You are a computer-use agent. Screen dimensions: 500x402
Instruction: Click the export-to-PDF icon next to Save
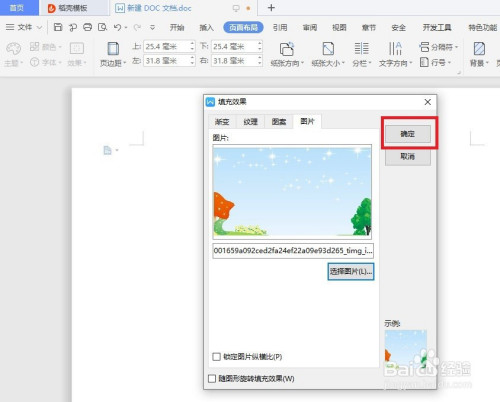[73, 27]
